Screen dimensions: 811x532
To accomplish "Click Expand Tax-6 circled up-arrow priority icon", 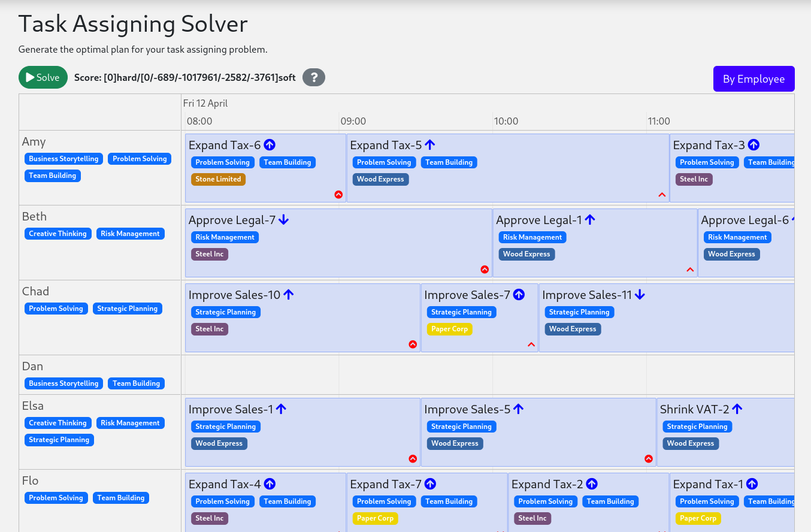I will [270, 145].
